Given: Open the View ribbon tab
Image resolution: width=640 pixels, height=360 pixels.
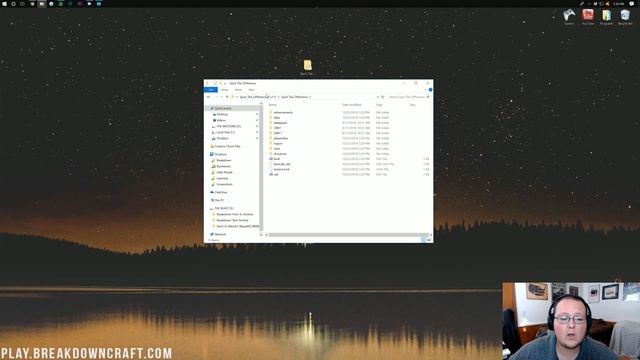Looking at the screenshot, I should click(251, 90).
